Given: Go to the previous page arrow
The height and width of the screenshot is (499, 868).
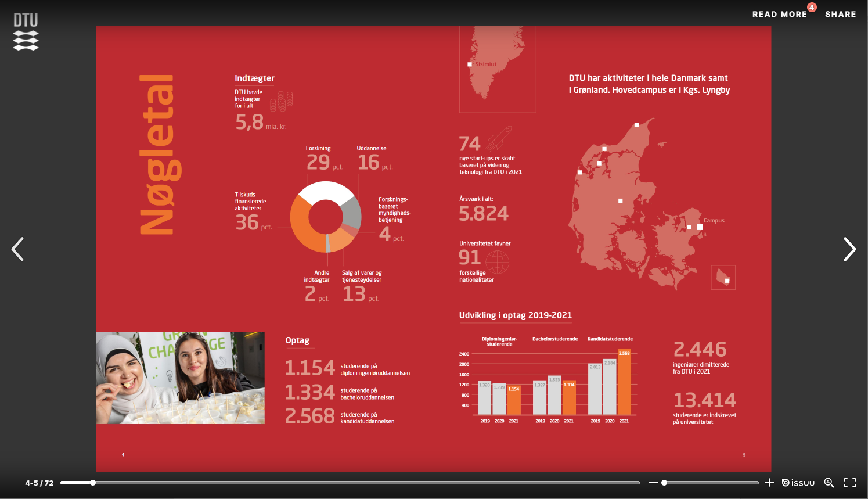Looking at the screenshot, I should (x=18, y=249).
